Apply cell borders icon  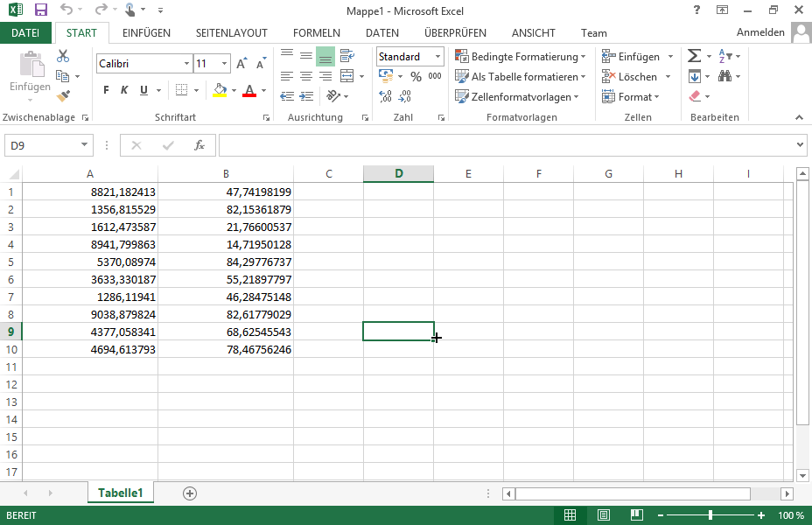(x=181, y=90)
